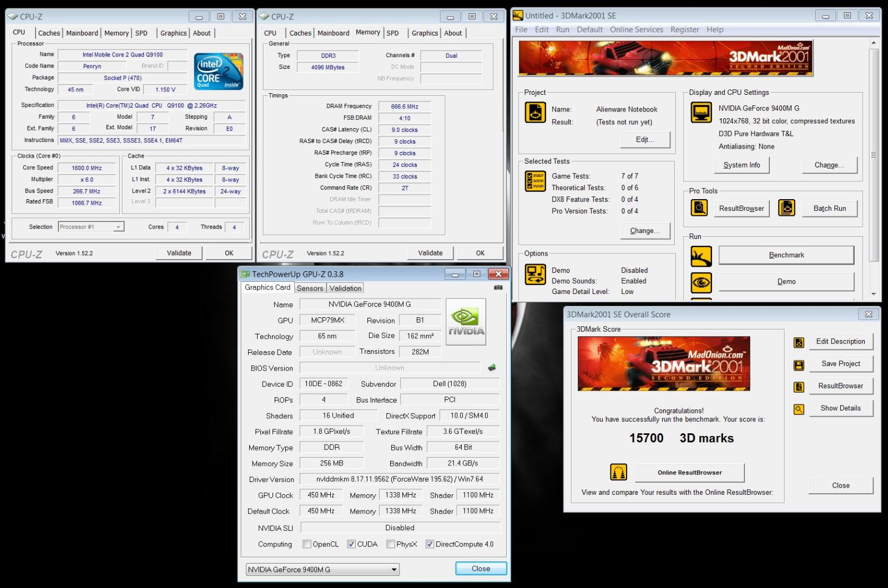The image size is (888, 588).
Task: Toggle the DirectCompute 4.0 checkbox
Action: click(x=430, y=544)
